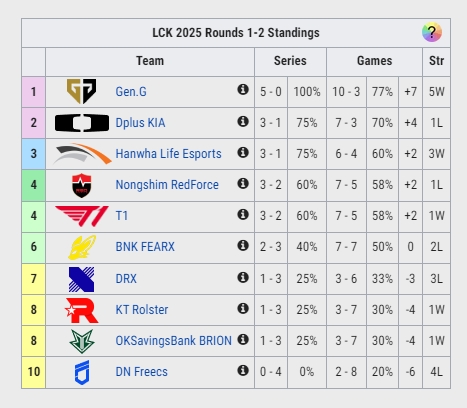Click the T1 red logo
Screen dimensions: 467x408
(x=82, y=216)
